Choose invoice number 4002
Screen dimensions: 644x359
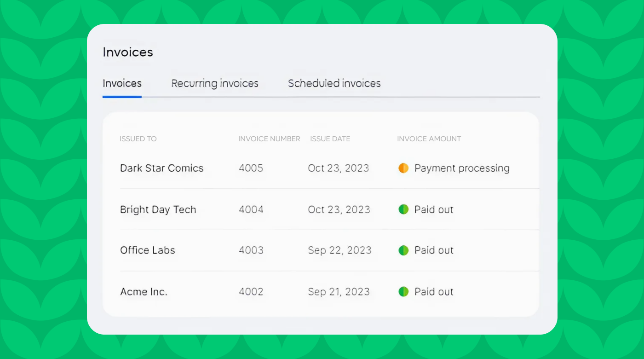[x=251, y=292]
